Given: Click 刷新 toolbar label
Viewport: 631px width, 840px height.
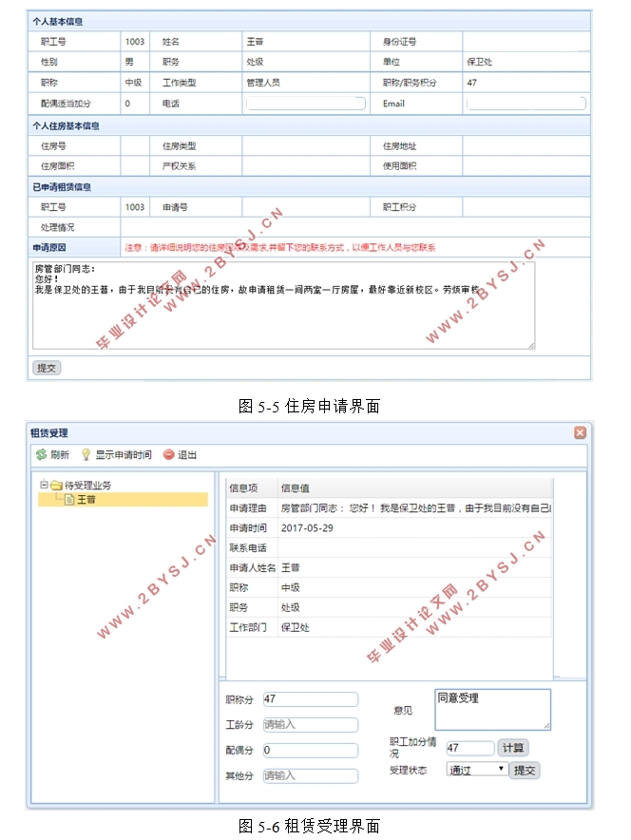Looking at the screenshot, I should click(60, 455).
